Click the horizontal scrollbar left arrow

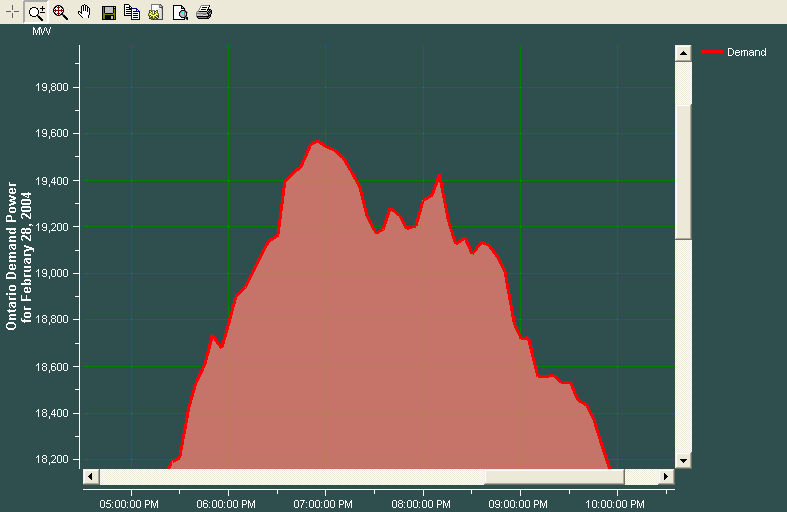click(x=90, y=476)
